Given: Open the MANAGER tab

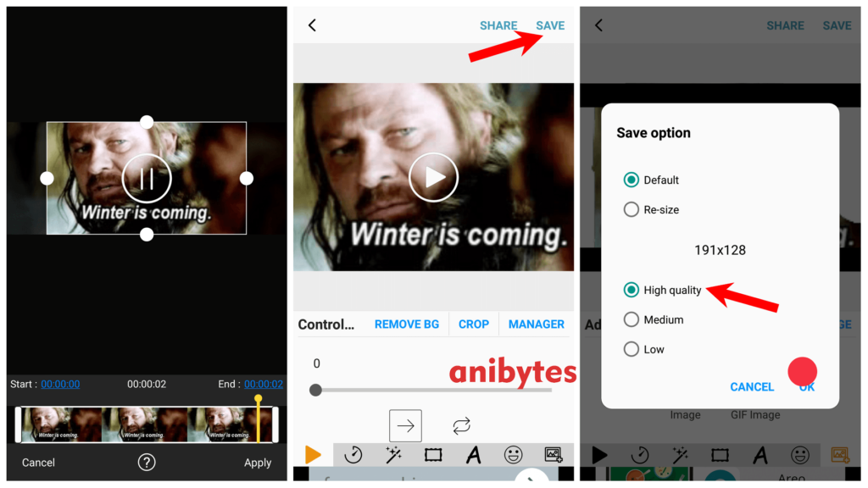Looking at the screenshot, I should click(x=535, y=324).
